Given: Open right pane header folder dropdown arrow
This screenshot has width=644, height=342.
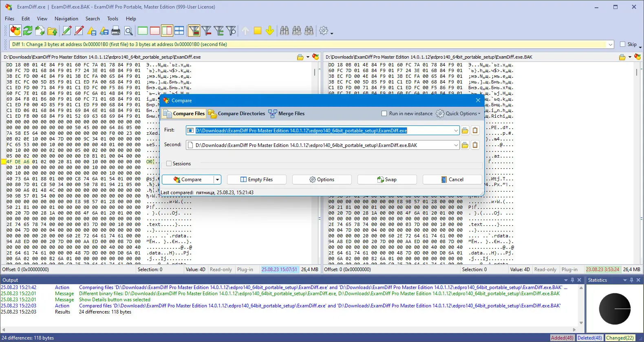Looking at the screenshot, I should pos(630,57).
